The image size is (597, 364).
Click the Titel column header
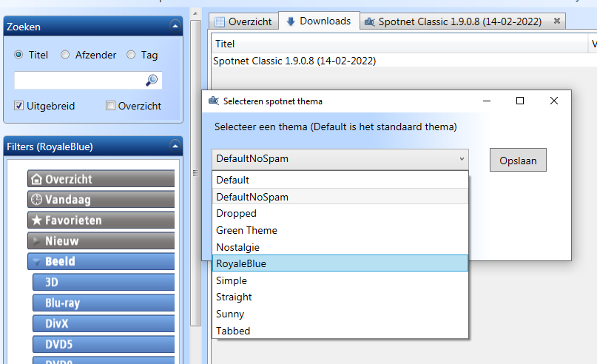[x=399, y=44]
